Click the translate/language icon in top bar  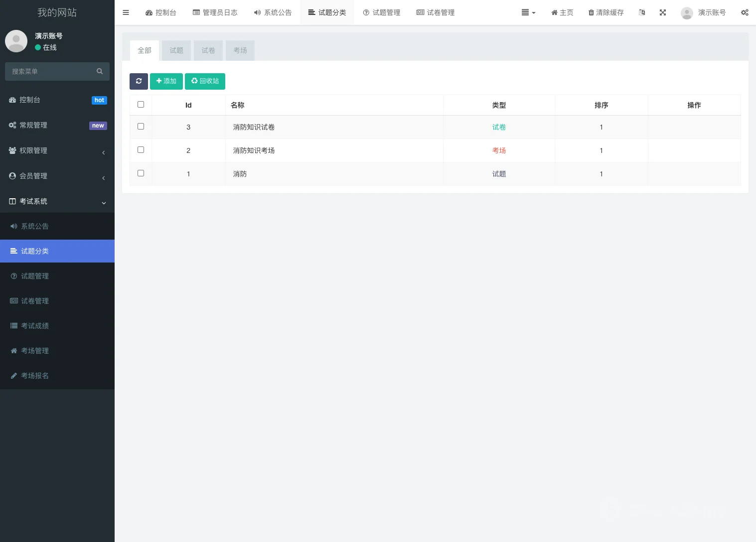(641, 12)
